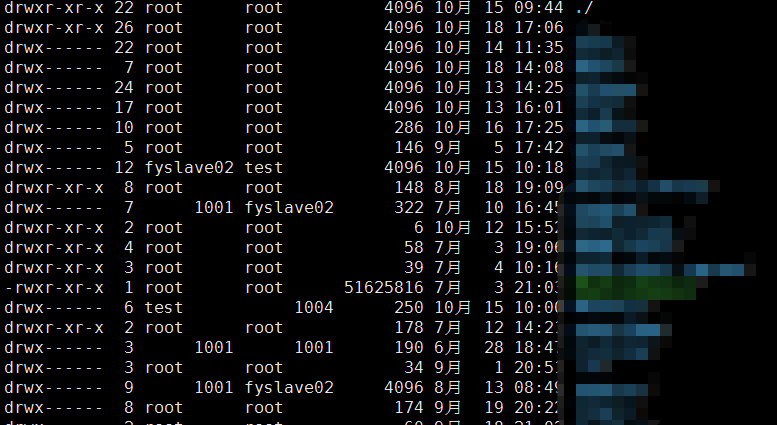The height and width of the screenshot is (425, 777).
Task: Select owner 'fyslave02' in the 10:18 row
Action: click(189, 167)
